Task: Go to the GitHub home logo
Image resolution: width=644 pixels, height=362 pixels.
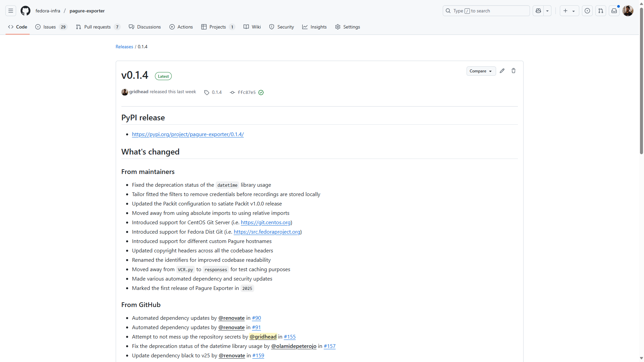Action: [25, 11]
